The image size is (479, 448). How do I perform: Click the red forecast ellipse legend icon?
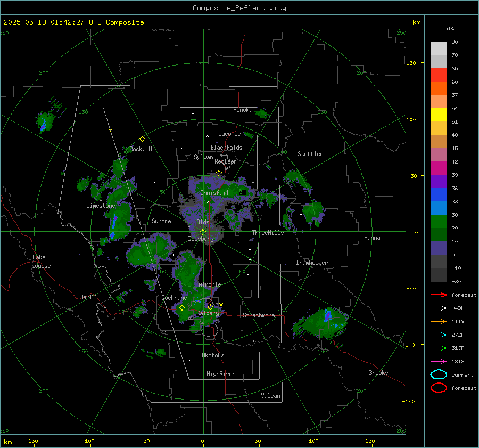[439, 388]
